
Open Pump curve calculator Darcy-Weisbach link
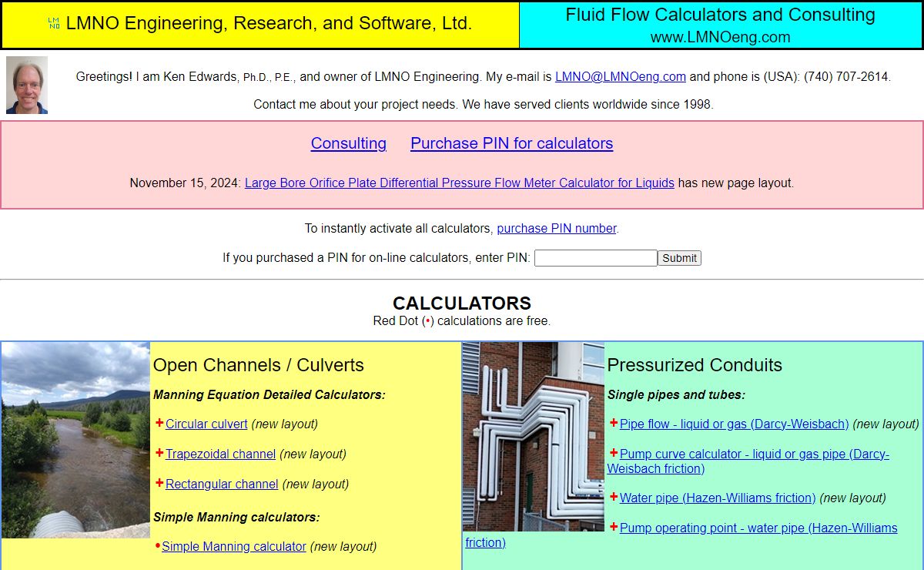(748, 461)
